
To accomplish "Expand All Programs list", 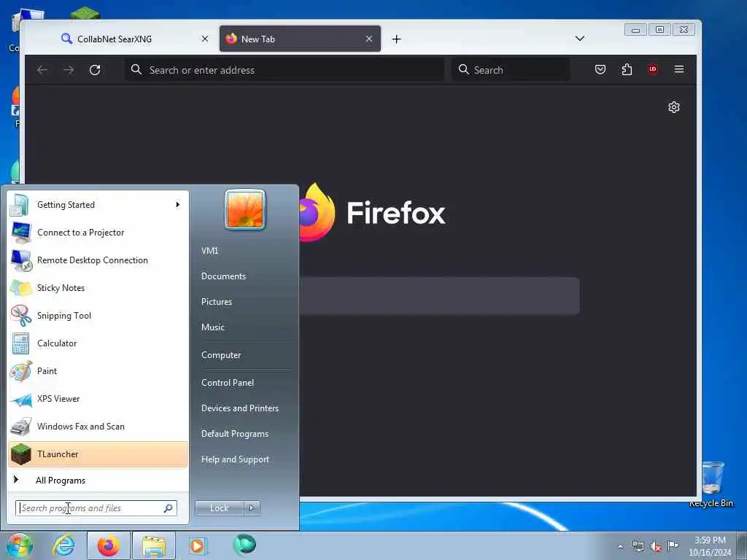I will (x=98, y=480).
